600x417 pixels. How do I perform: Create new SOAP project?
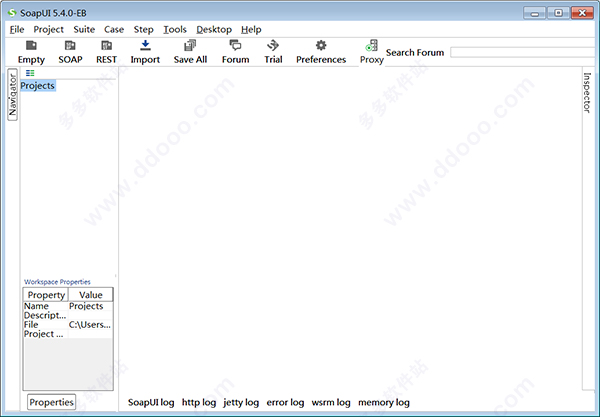(70, 52)
